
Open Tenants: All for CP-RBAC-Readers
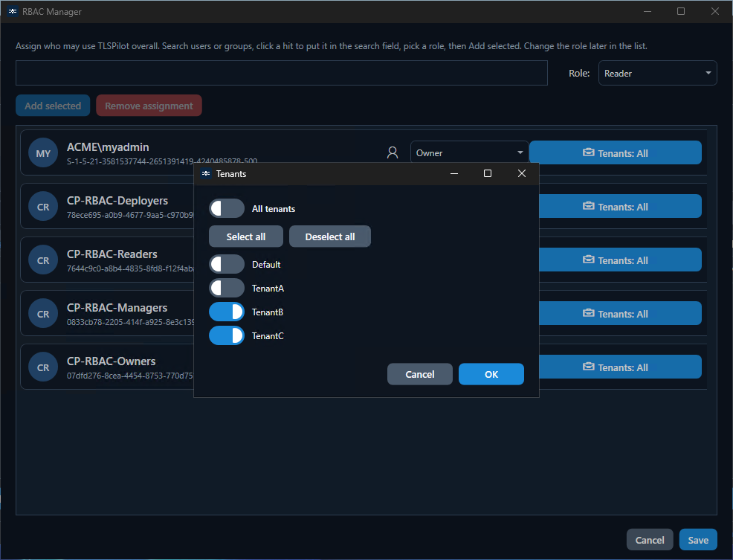click(620, 260)
